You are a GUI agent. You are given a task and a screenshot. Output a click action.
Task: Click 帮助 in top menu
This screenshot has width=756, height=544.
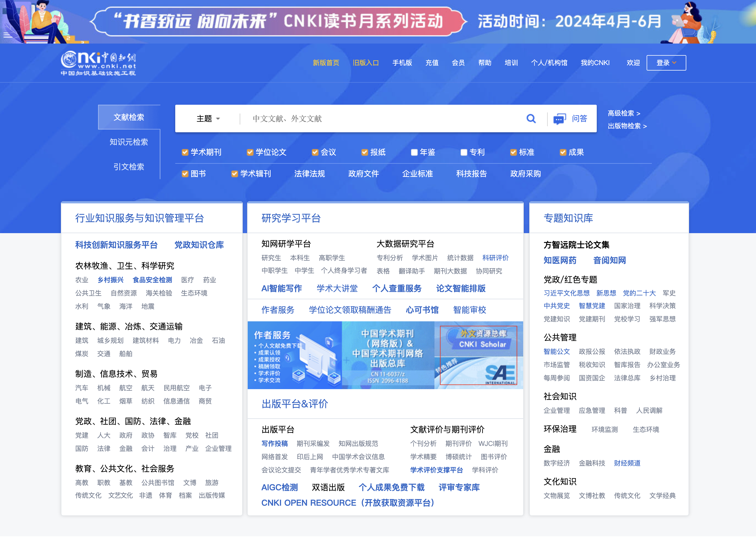tap(485, 63)
